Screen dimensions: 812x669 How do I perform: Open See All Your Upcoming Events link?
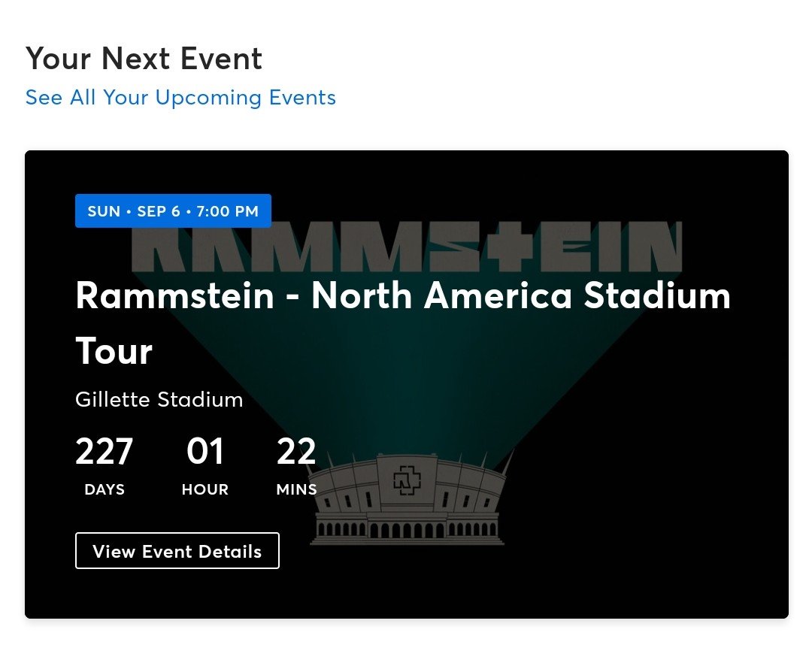pos(180,98)
